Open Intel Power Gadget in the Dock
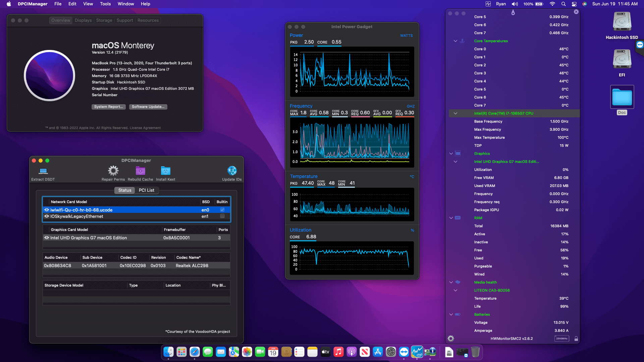Image resolution: width=644 pixels, height=362 pixels. (417, 352)
